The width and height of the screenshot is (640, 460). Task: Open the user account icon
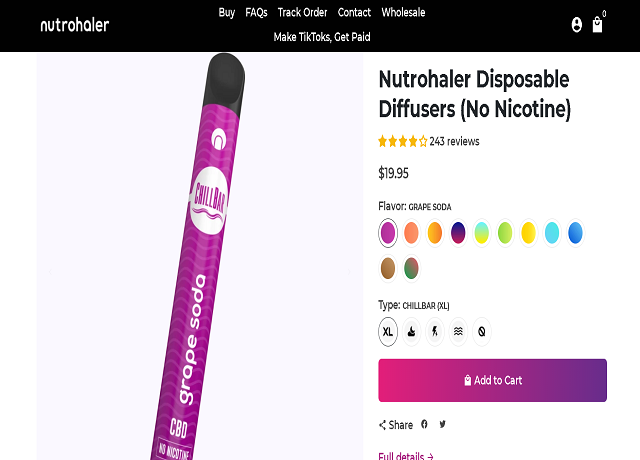[x=576, y=25]
